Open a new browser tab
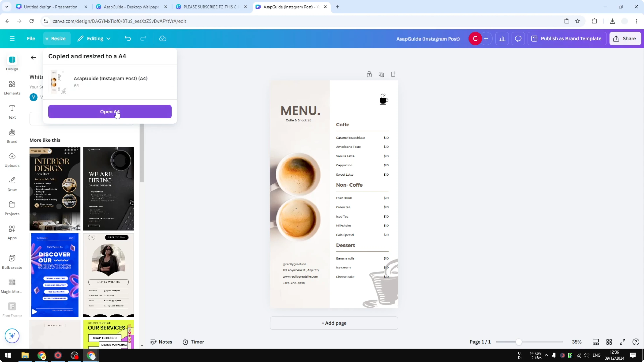The image size is (644, 362). tap(337, 7)
